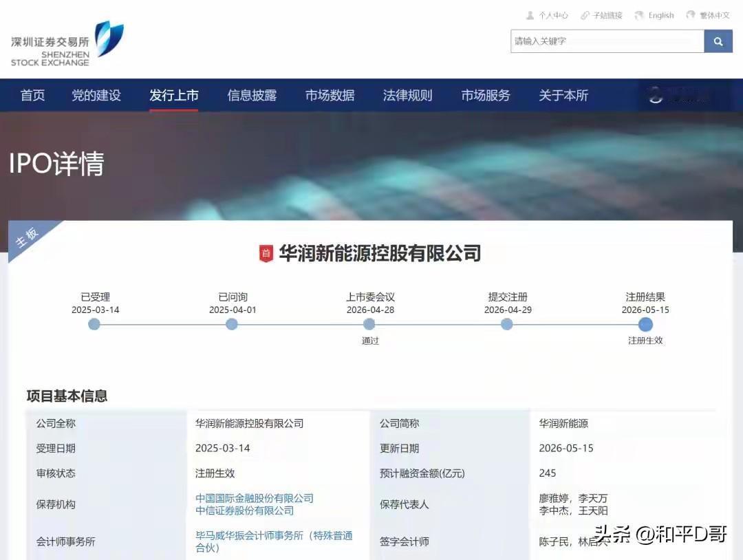Click the 受理日期 value 2025-03-14
The width and height of the screenshot is (743, 560).
(223, 448)
